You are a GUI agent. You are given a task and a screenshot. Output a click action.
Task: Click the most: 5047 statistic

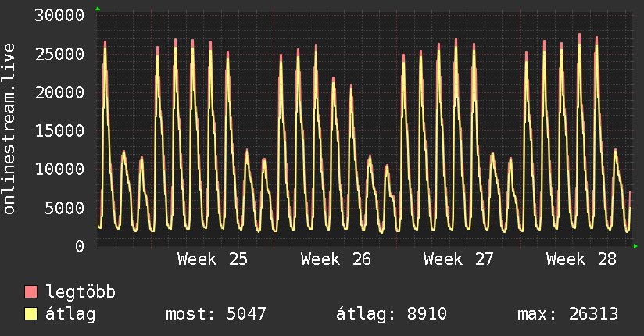coord(216,314)
